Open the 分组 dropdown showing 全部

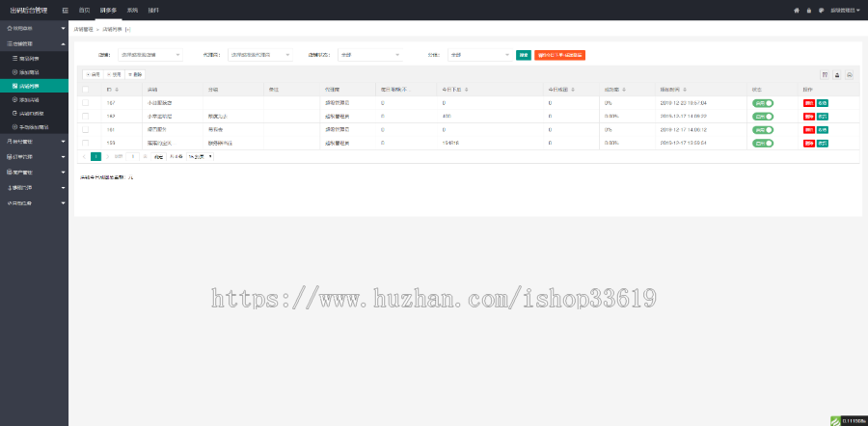pos(480,55)
